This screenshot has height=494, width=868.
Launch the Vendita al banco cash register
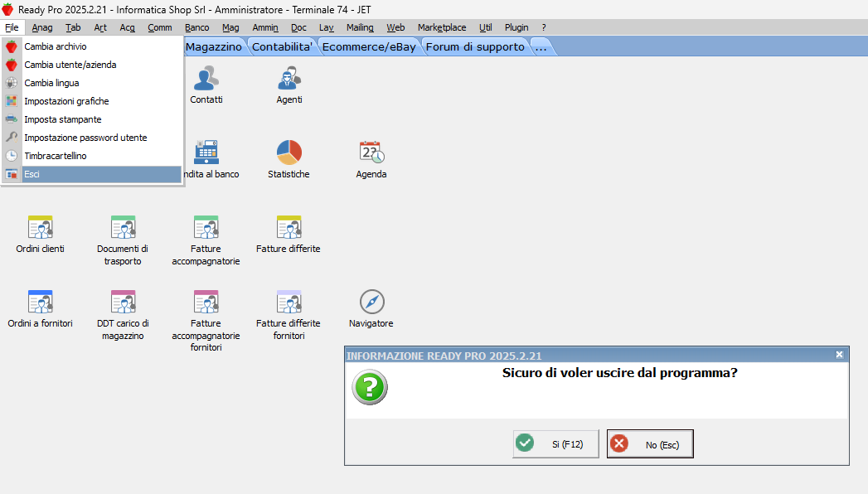tap(206, 153)
